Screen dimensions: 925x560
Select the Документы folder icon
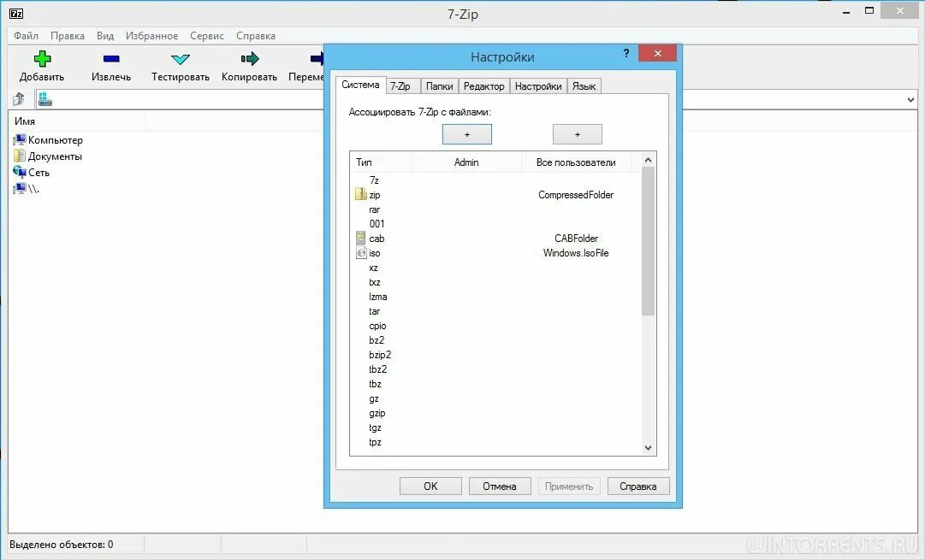[x=20, y=156]
